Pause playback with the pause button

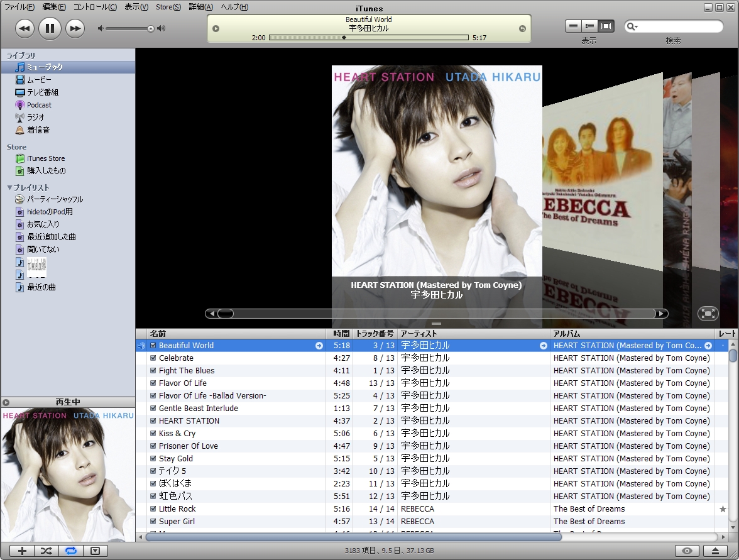pos(50,28)
